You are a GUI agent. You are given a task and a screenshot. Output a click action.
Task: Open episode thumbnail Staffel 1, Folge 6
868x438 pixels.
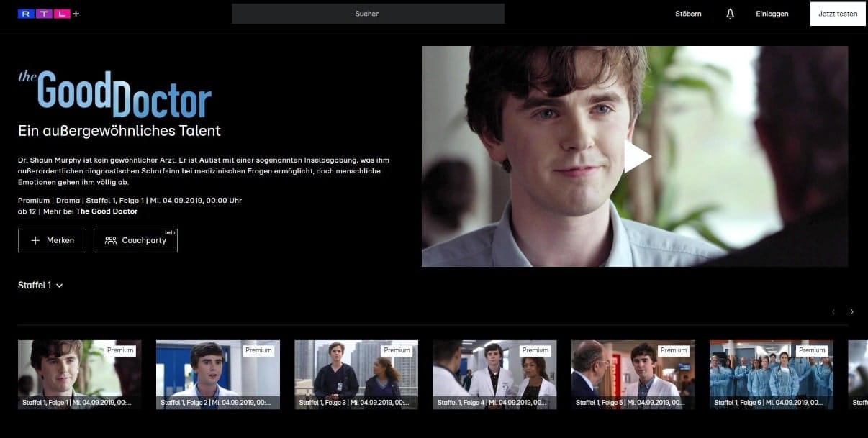pos(772,375)
